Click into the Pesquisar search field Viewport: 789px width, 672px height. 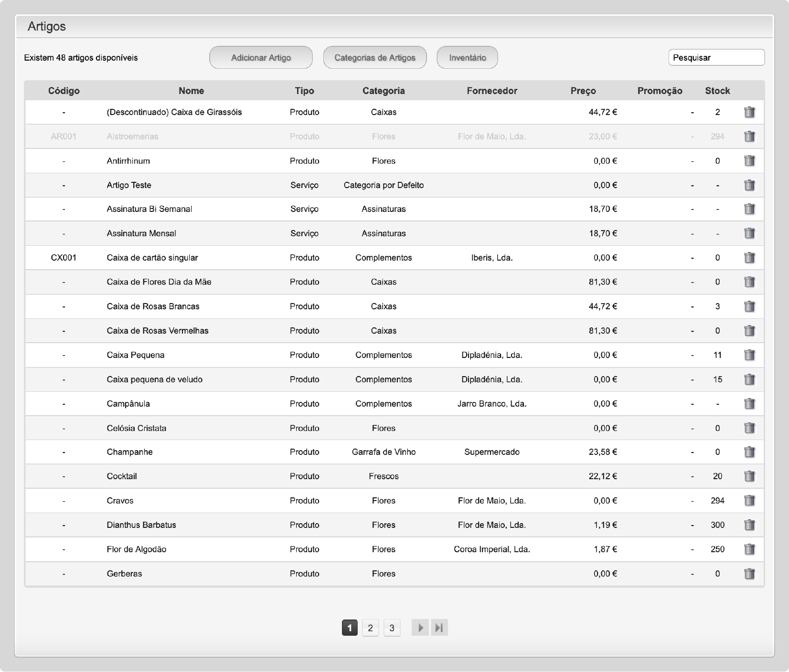click(716, 58)
